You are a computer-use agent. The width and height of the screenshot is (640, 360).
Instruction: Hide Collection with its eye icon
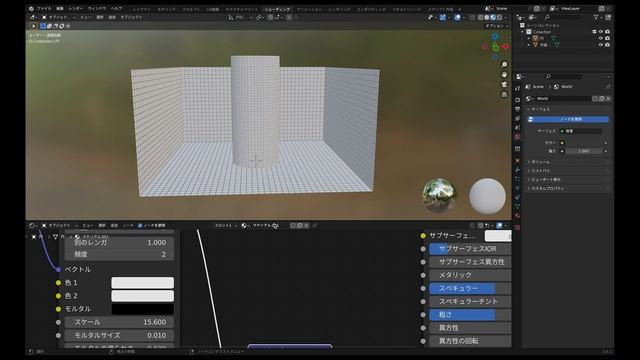(x=601, y=31)
